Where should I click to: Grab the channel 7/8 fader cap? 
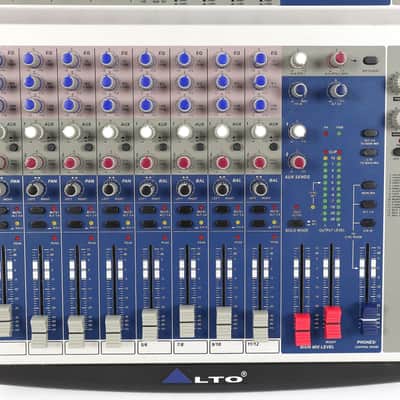187,321
